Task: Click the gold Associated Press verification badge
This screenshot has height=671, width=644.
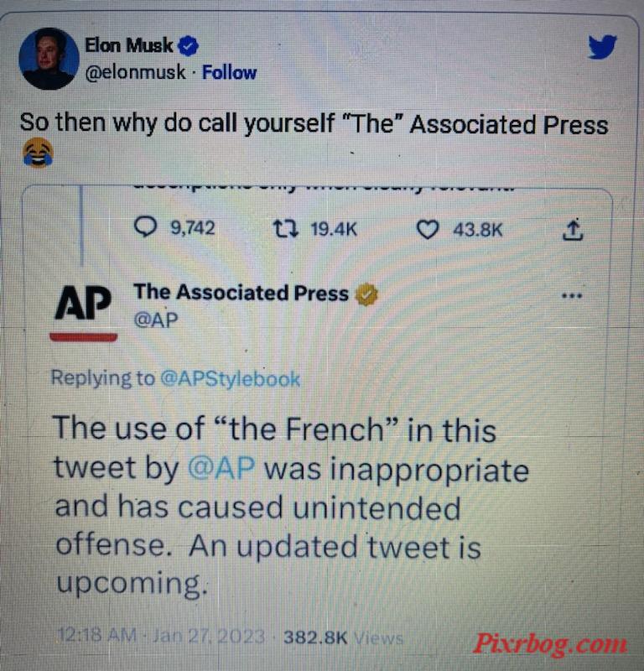Action: click(367, 294)
